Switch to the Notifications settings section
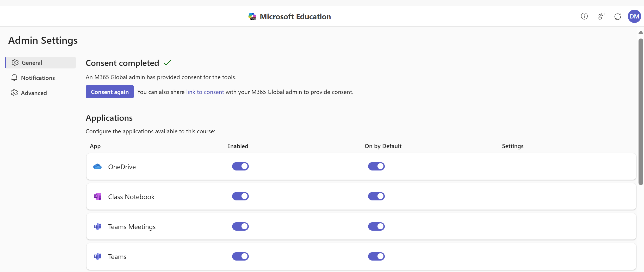The image size is (644, 272). (x=38, y=78)
